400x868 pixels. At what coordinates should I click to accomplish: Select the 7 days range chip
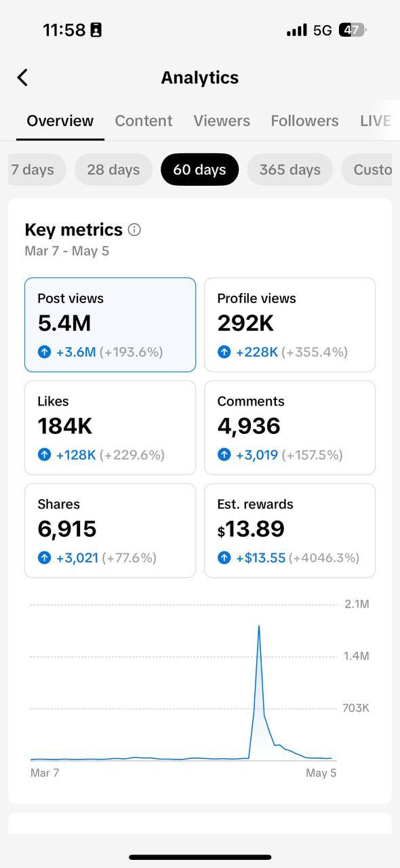pos(37,170)
